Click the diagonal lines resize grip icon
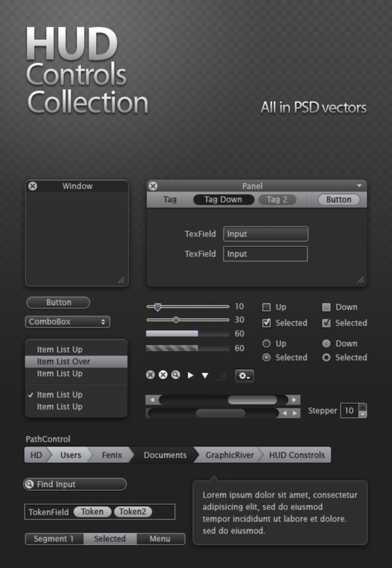 (221, 376)
